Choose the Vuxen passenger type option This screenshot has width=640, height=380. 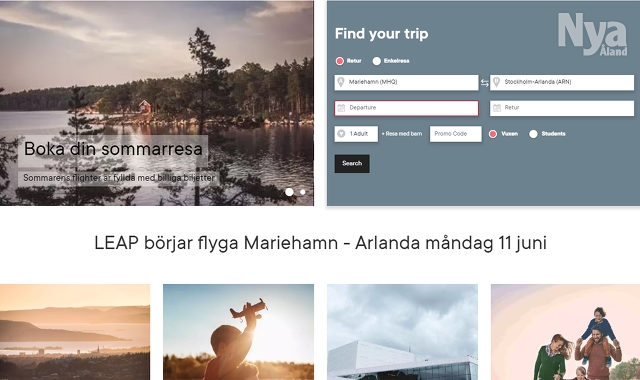493,134
